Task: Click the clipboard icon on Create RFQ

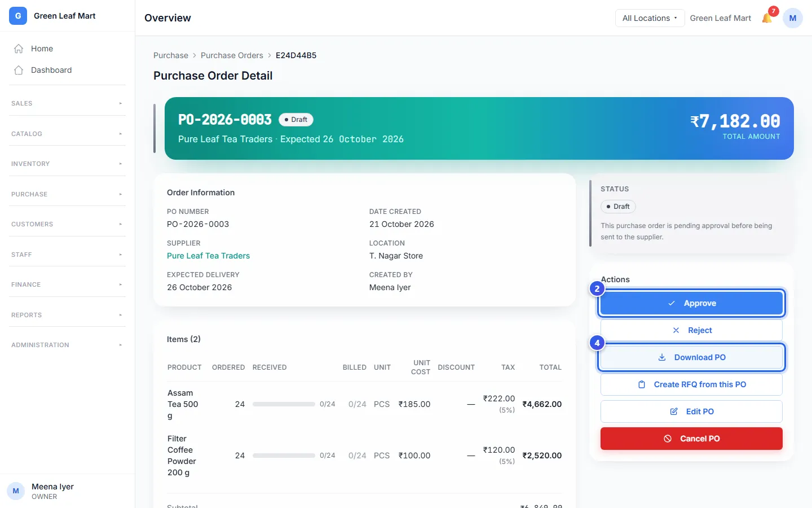Action: point(642,384)
